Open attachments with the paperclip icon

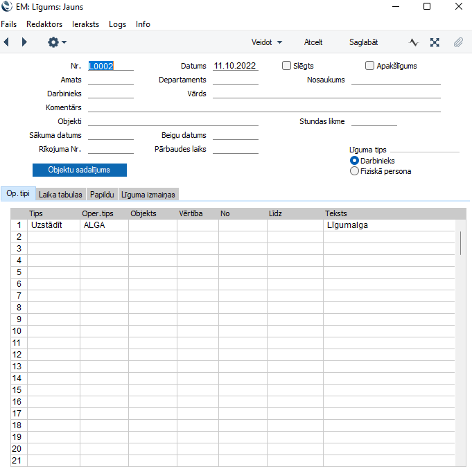(x=458, y=42)
